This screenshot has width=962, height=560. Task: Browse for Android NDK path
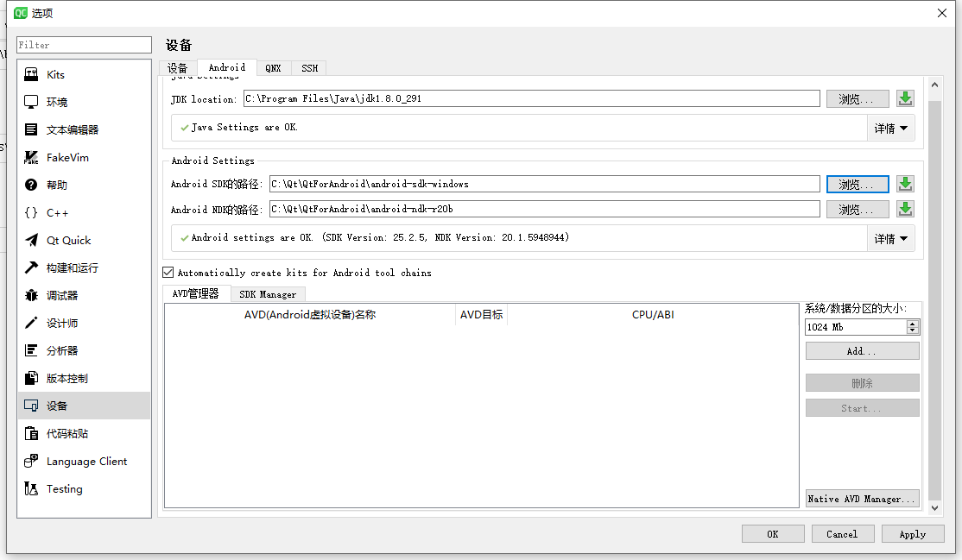point(857,209)
